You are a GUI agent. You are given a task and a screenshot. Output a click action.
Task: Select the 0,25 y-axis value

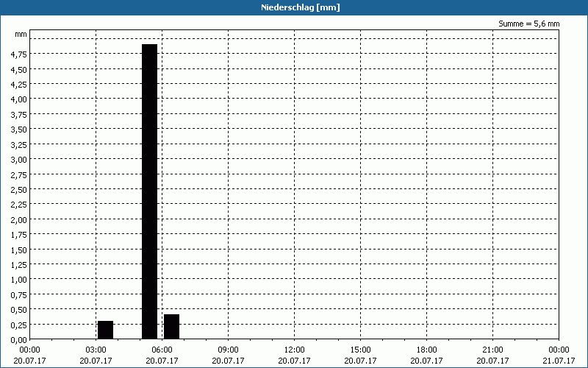click(x=19, y=325)
